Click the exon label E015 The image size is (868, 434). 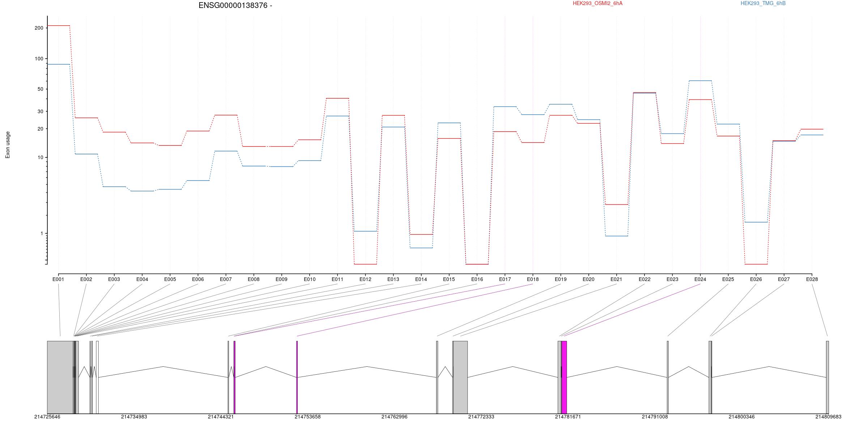449,279
